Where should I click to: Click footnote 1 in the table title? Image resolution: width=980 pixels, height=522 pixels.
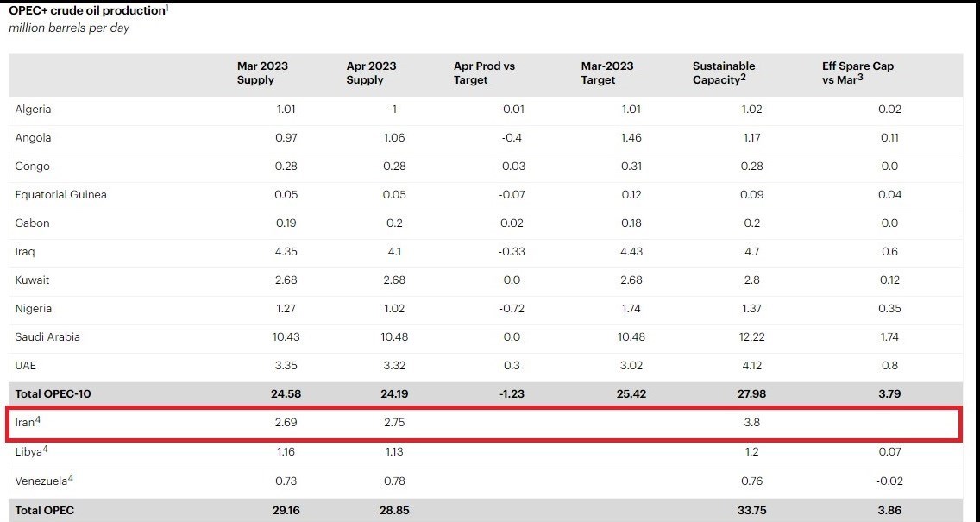(x=166, y=8)
